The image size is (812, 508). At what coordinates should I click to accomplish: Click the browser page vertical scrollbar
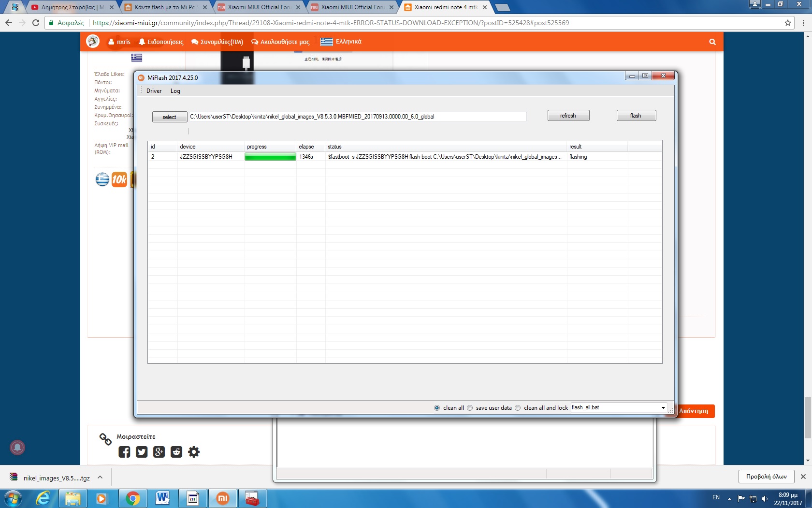(x=807, y=418)
